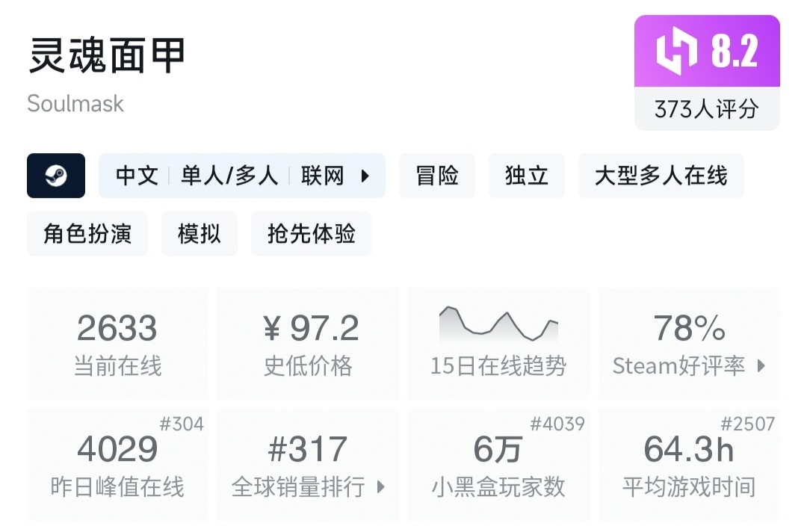Image resolution: width=807 pixels, height=532 pixels.
Task: Click the Steam platform icon
Action: [56, 176]
